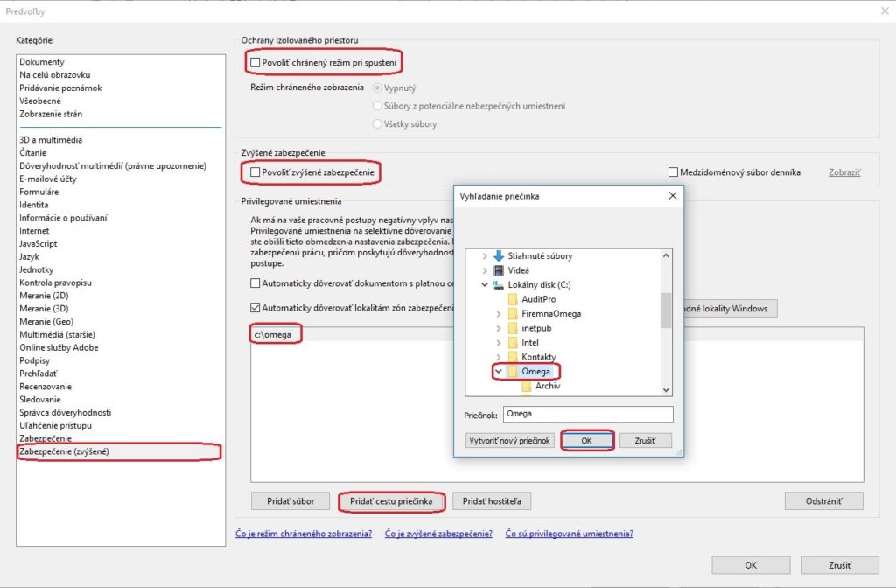Select the AuditPro folder icon
The width and height of the screenshot is (896, 588).
click(x=513, y=299)
